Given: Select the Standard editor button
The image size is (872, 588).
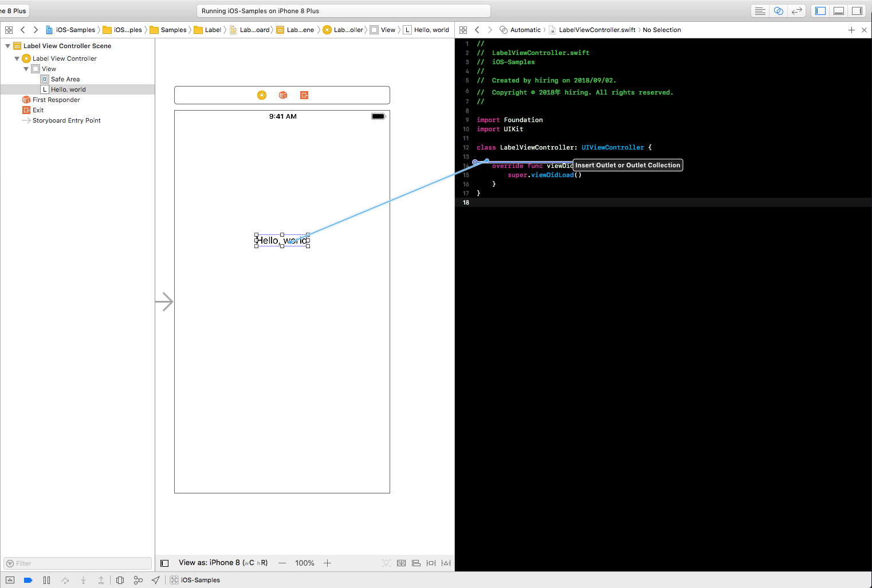Looking at the screenshot, I should (x=760, y=11).
